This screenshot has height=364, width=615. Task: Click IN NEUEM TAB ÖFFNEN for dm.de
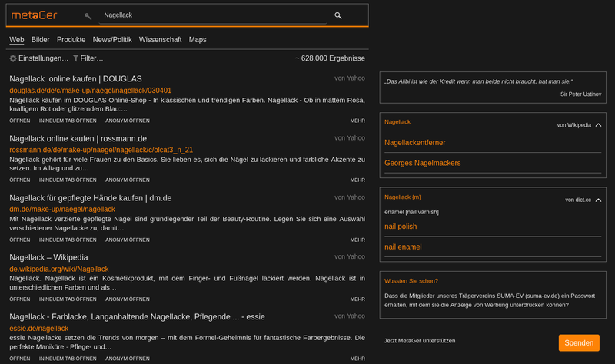(68, 240)
